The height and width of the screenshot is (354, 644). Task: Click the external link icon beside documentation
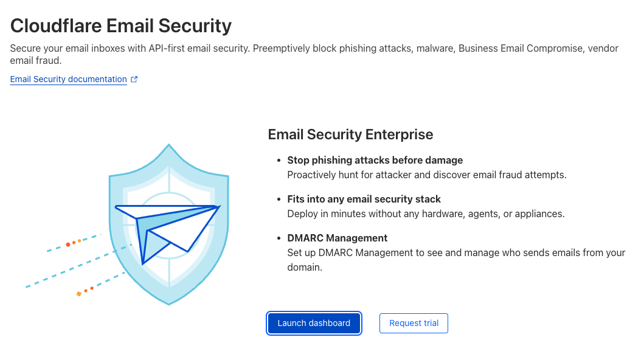(x=134, y=79)
